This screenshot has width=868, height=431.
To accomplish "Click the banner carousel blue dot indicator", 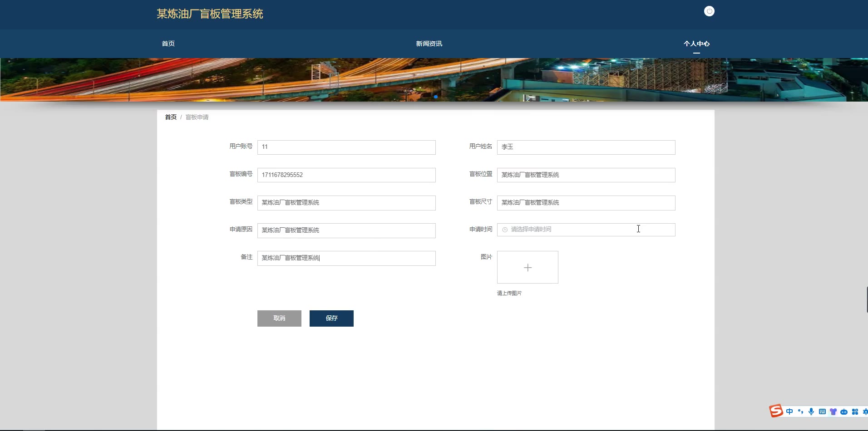I will [x=436, y=97].
